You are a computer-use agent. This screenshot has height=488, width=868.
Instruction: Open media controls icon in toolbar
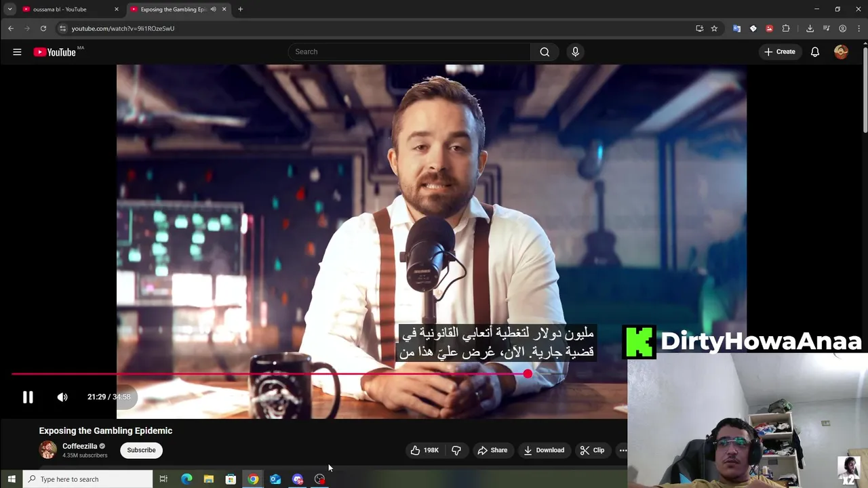[x=826, y=28]
